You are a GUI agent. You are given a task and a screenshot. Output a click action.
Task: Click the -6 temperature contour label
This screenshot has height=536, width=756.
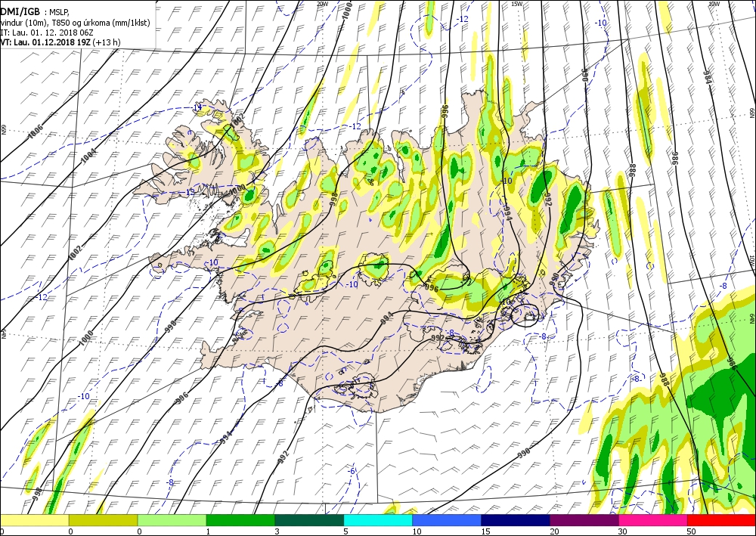tap(352, 471)
